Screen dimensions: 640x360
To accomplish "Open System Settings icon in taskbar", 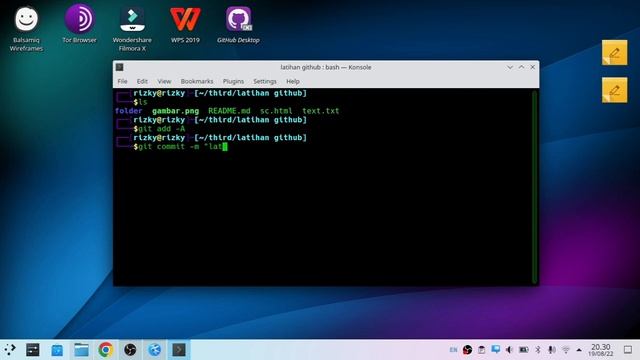I will coord(33,350).
